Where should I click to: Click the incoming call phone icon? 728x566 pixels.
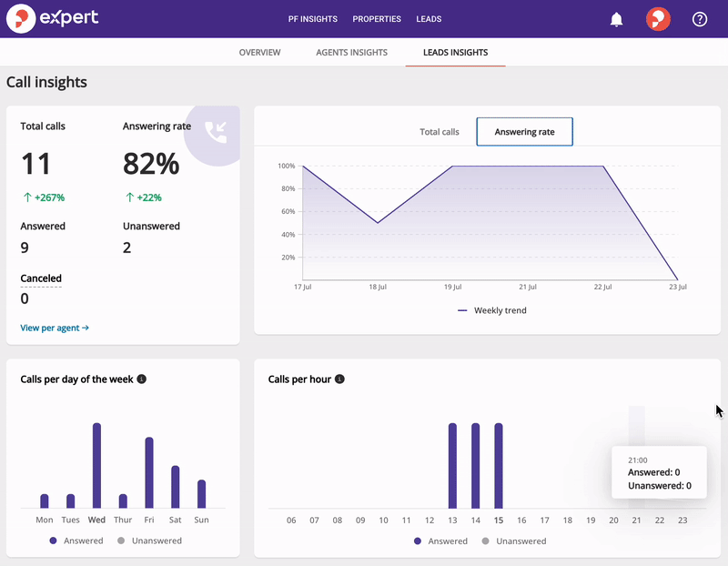tap(217, 132)
